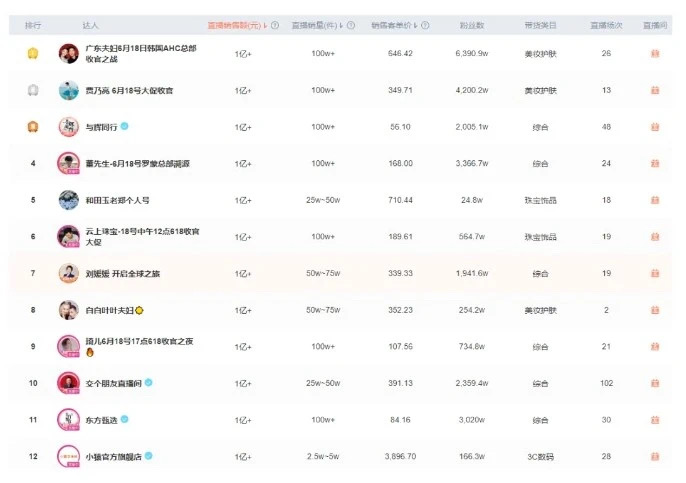Open livestream room icon for 董先生 row
Image resolution: width=686 pixels, height=483 pixels.
[655, 163]
